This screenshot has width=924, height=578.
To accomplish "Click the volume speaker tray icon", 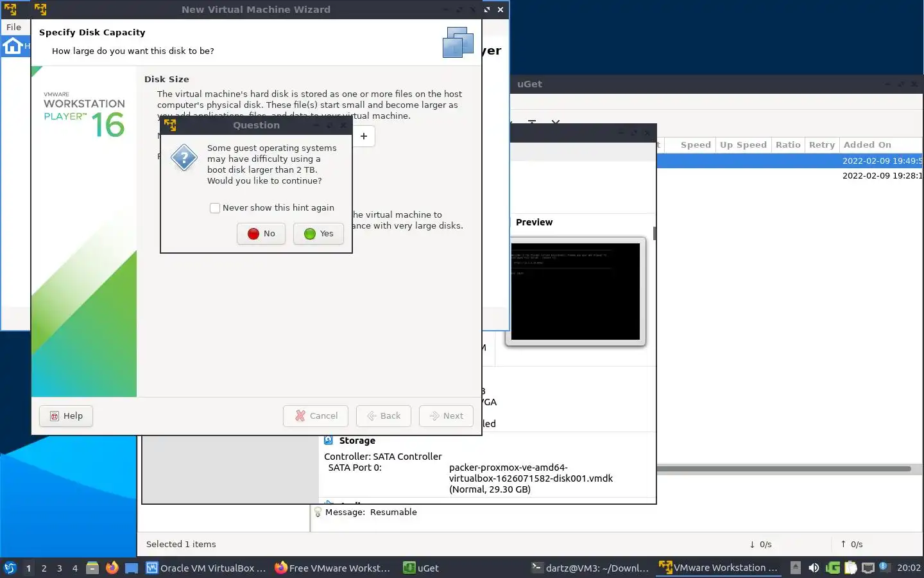I will (814, 568).
